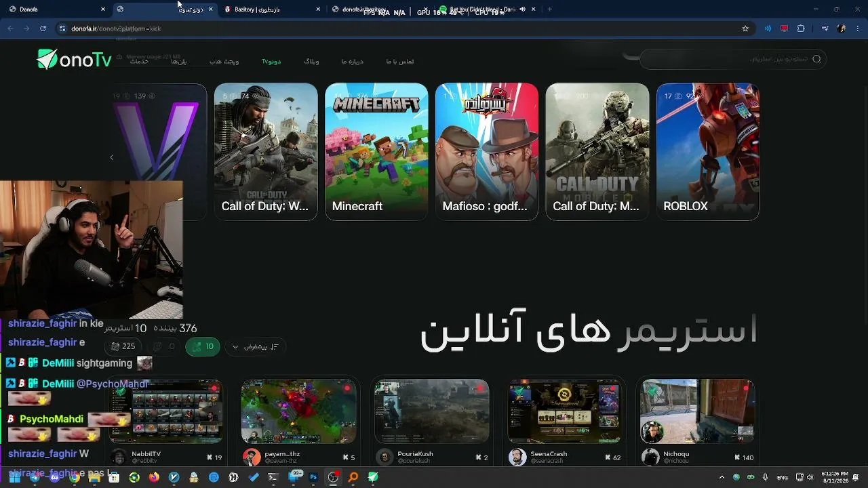Open the Call of Duty: Warzone game card
868x488 pixels.
(266, 152)
